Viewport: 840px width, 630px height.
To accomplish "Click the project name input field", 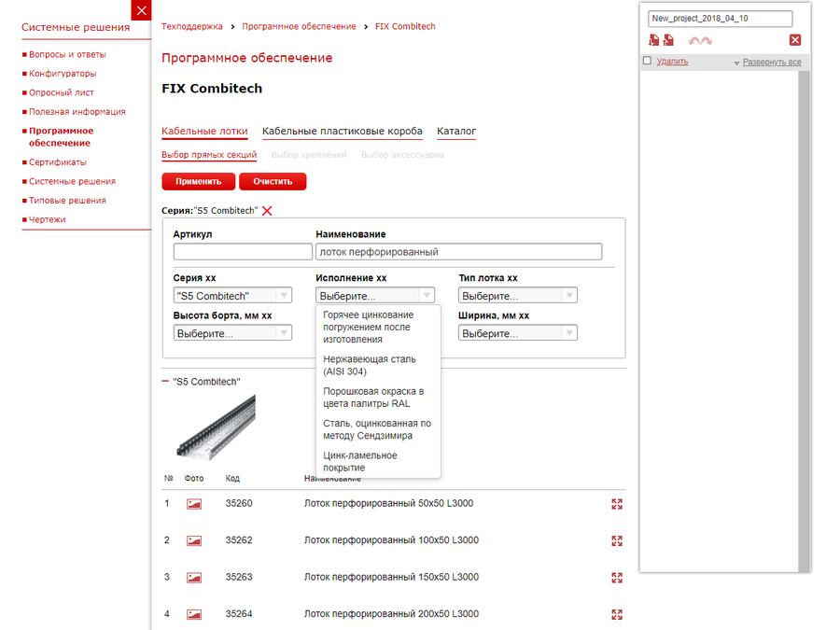I will tap(719, 18).
